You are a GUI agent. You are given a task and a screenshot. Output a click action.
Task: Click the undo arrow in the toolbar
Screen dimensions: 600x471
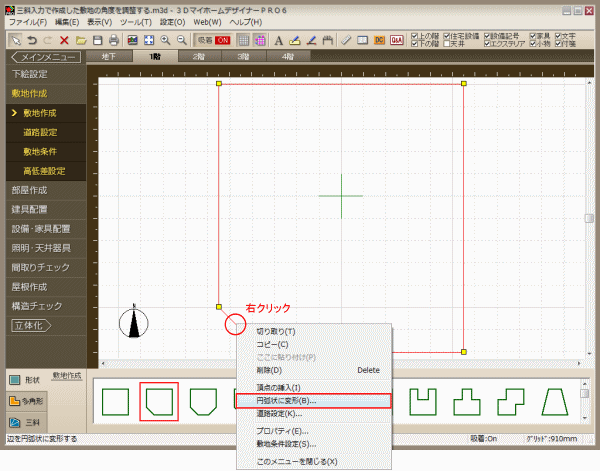click(31, 40)
